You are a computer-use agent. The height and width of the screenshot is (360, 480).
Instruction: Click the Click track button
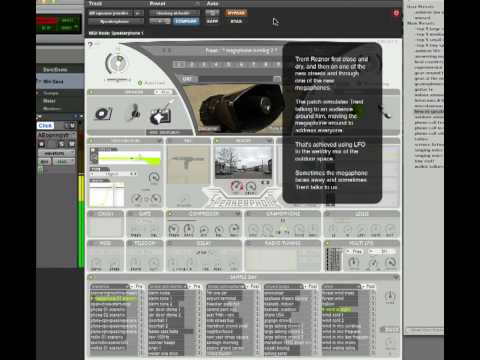click(45, 125)
